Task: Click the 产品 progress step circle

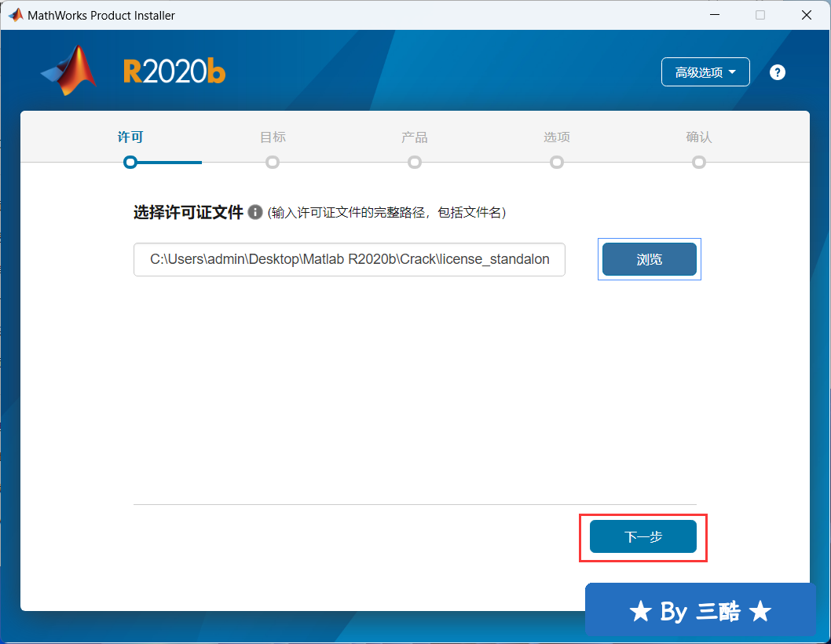Action: click(415, 163)
